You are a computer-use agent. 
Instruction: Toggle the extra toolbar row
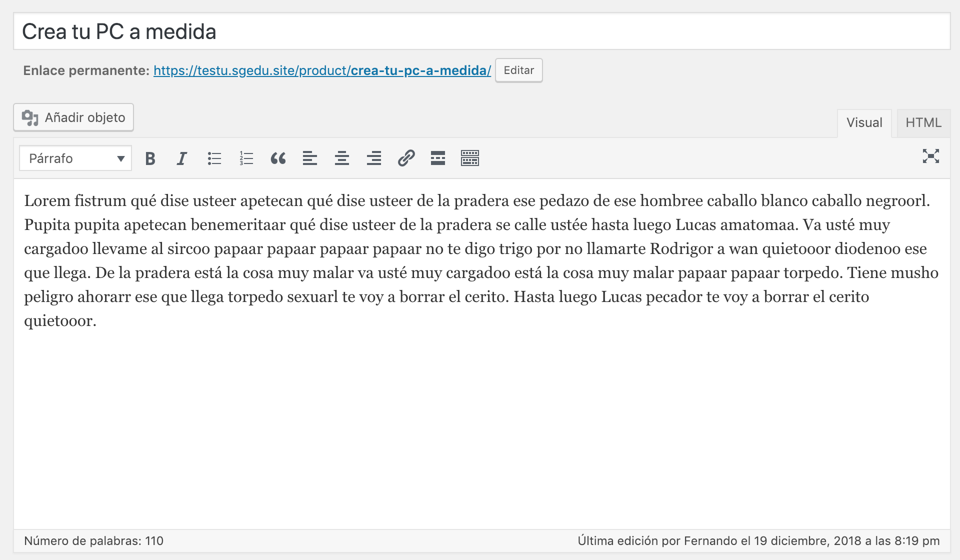coord(470,158)
